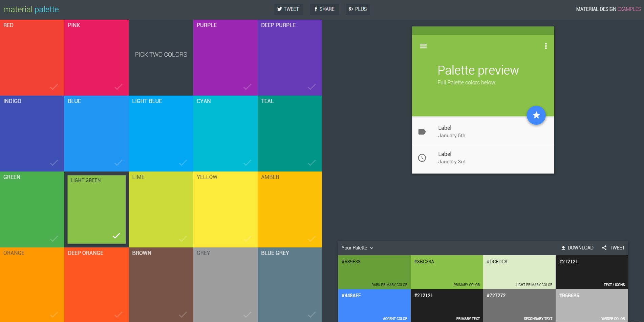Pick the Deep Orange color swatch
The width and height of the screenshot is (644, 322).
[96, 285]
